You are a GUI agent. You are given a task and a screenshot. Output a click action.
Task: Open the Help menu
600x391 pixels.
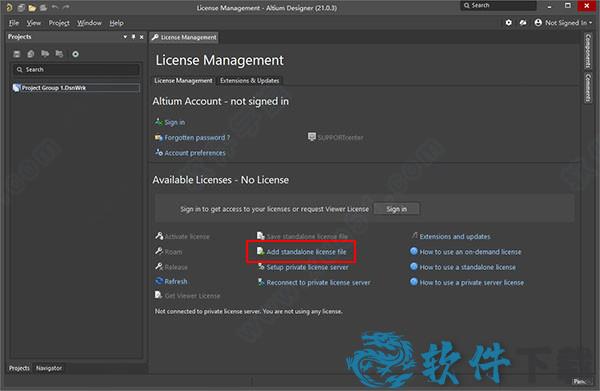pyautogui.click(x=116, y=23)
